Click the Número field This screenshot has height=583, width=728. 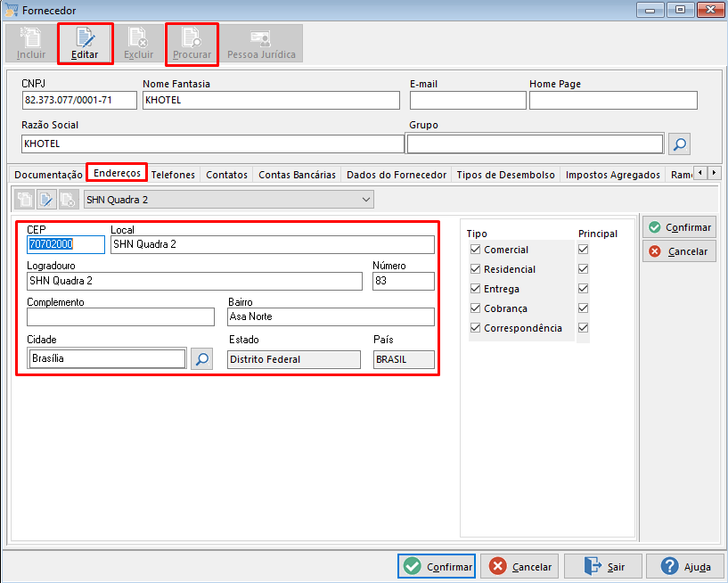(404, 281)
